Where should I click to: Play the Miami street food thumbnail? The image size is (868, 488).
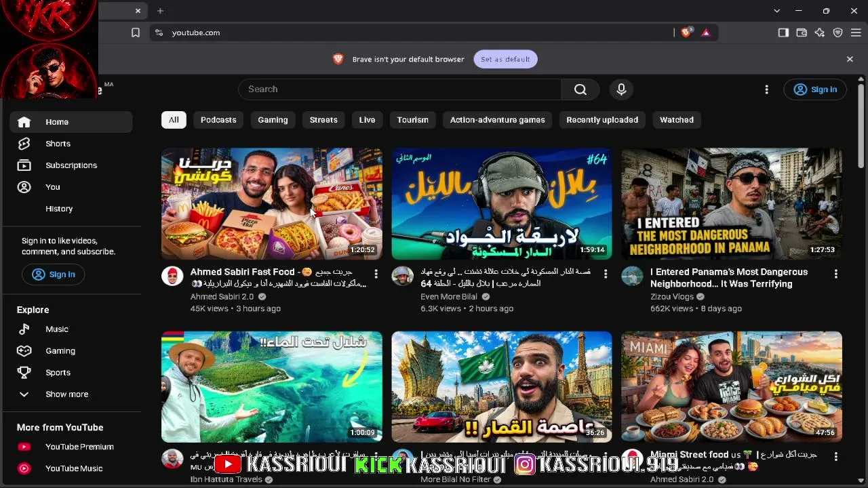[732, 387]
